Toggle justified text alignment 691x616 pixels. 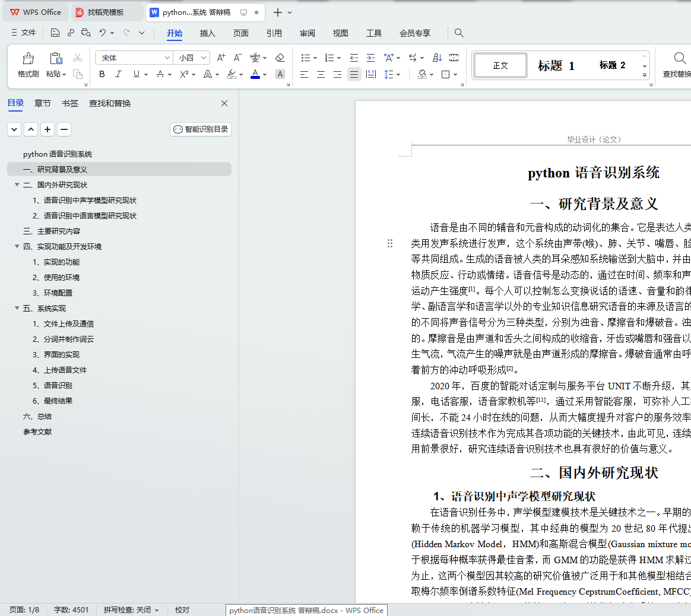point(354,74)
